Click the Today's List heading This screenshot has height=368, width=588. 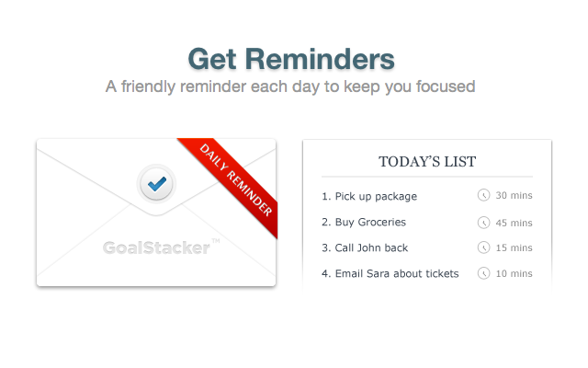[x=427, y=162]
